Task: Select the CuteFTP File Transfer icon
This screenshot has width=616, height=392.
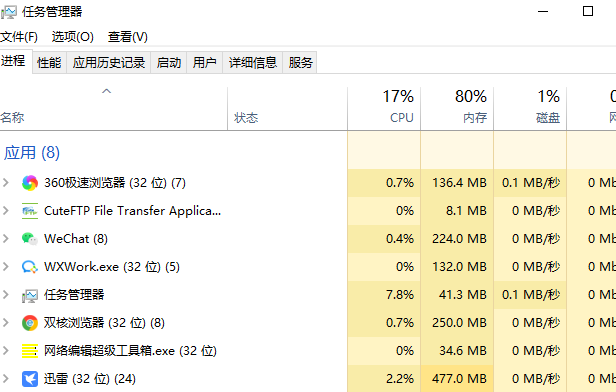Action: [x=30, y=211]
